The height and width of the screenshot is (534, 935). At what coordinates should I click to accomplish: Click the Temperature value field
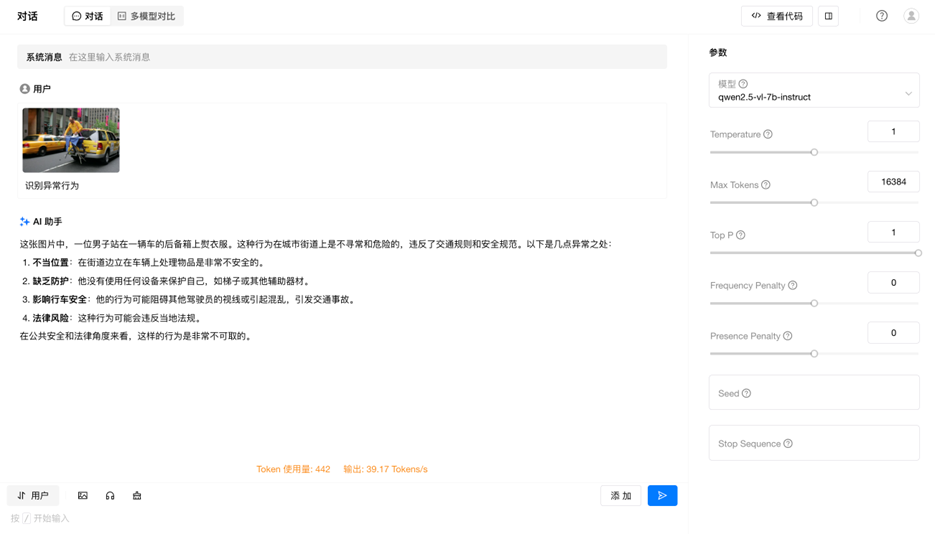(893, 132)
